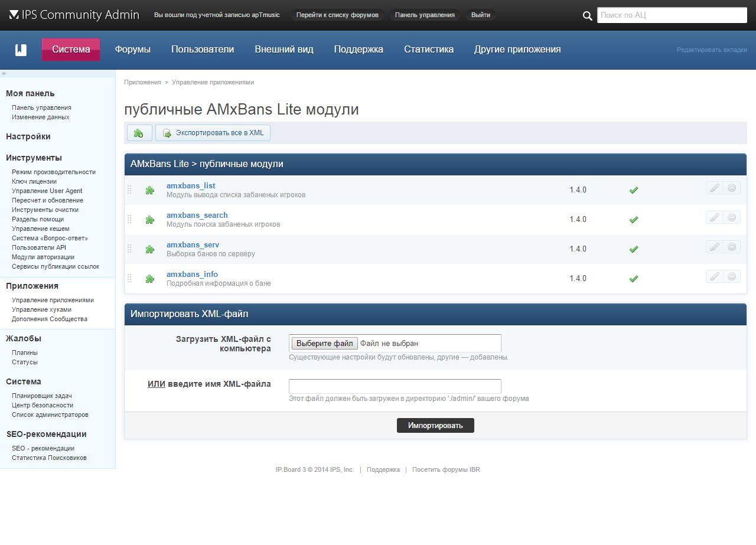
Task: Open Центр безопасности in the sidebar
Action: point(43,405)
